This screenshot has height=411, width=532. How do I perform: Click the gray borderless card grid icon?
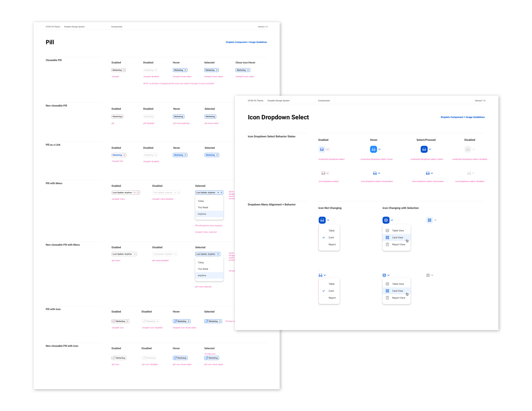click(428, 275)
